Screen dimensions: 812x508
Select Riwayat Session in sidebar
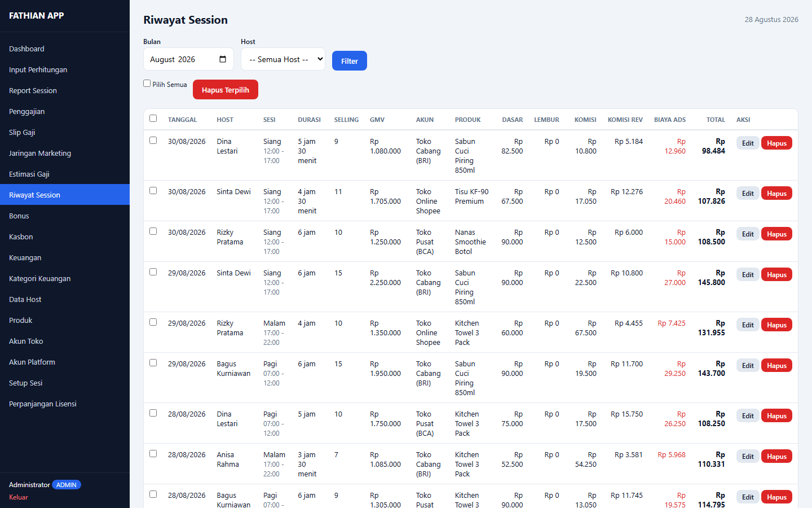pyautogui.click(x=65, y=195)
